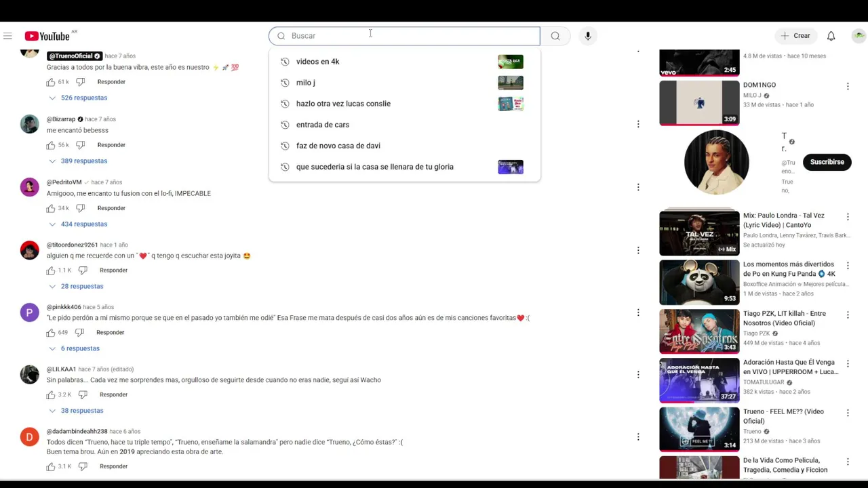Select suggestion "entrada de cars"
Viewport: 868px width, 488px height.
point(404,125)
